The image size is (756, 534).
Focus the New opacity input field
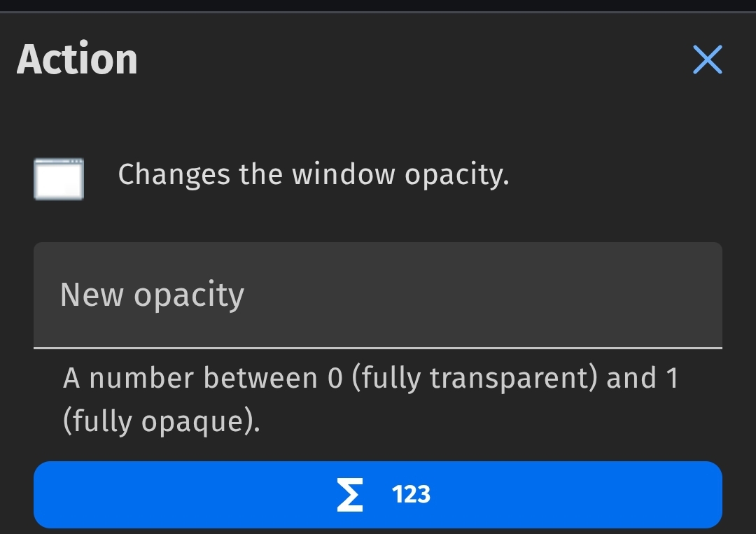coord(378,295)
